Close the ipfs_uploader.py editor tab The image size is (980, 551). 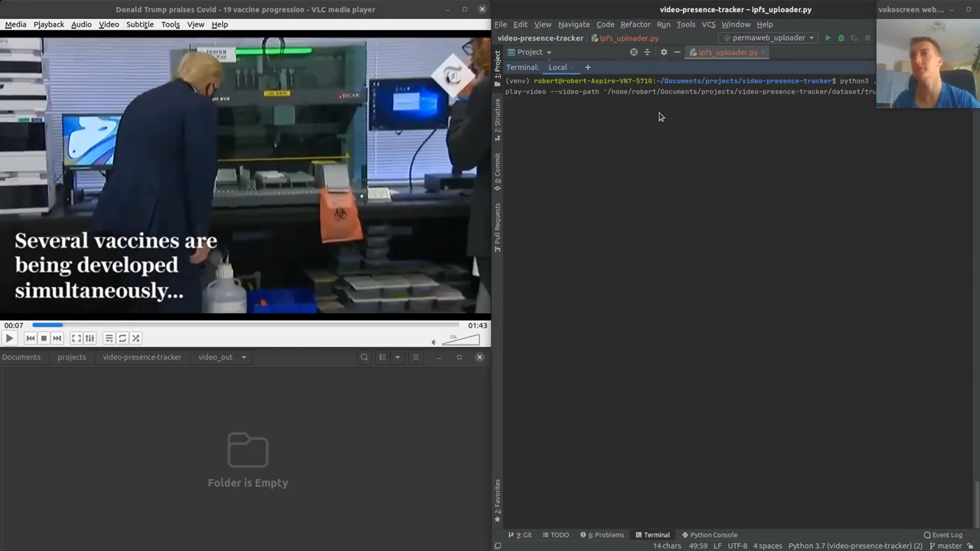(763, 53)
